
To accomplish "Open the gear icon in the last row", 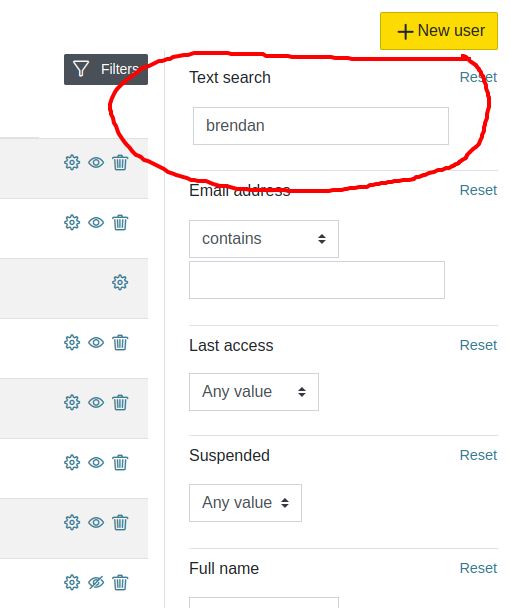I will tap(72, 582).
